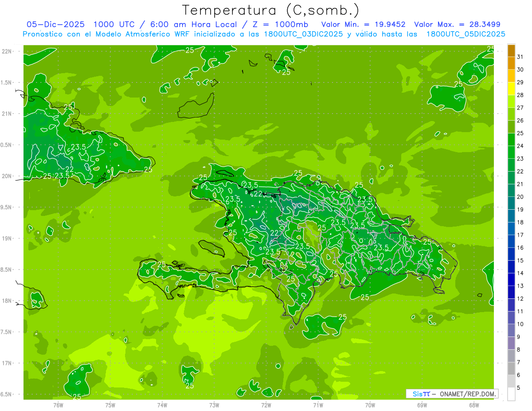Viewport: 532px width, 411px height.
Task: Click '1800UTC_05DIC2025' valid-until time text
Action: (465, 34)
